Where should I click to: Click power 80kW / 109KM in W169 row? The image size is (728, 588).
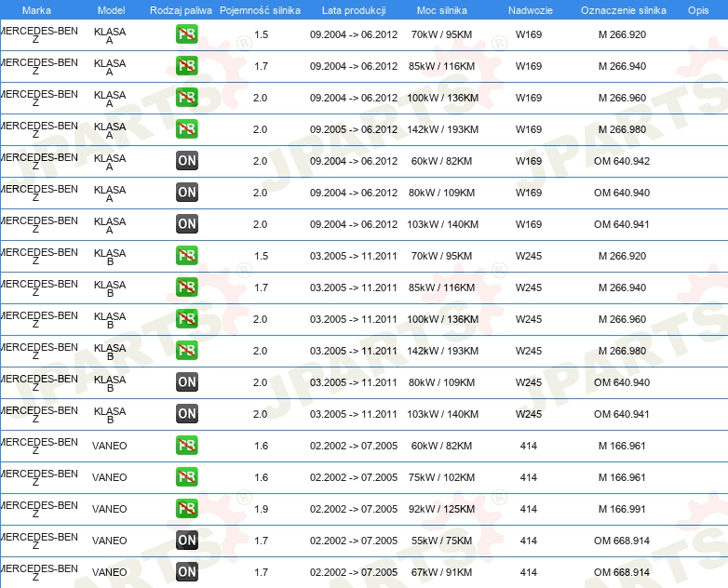[x=441, y=193]
